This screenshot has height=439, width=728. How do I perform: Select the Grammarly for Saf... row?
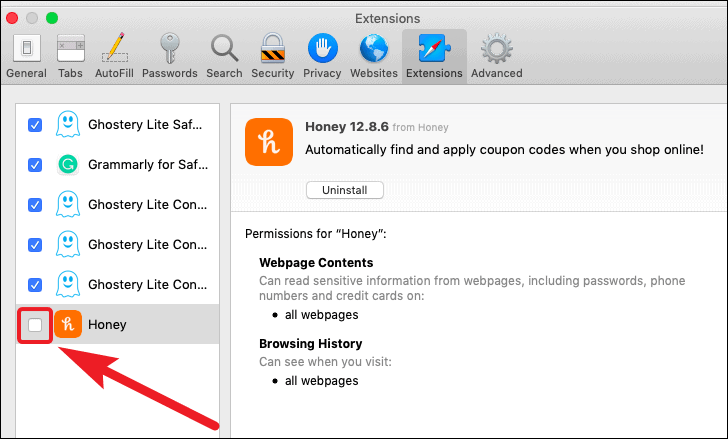117,164
